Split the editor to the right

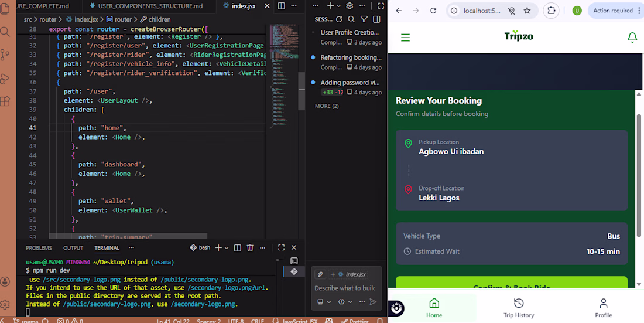click(x=282, y=6)
